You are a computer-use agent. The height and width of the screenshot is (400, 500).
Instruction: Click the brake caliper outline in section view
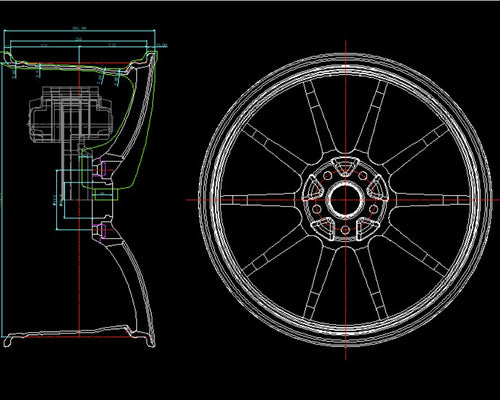[70, 114]
